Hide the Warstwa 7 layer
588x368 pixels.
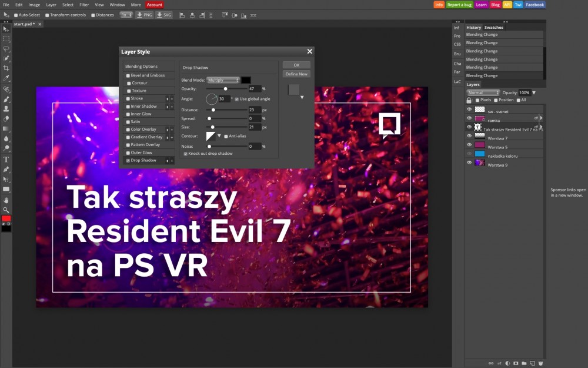pyautogui.click(x=469, y=136)
